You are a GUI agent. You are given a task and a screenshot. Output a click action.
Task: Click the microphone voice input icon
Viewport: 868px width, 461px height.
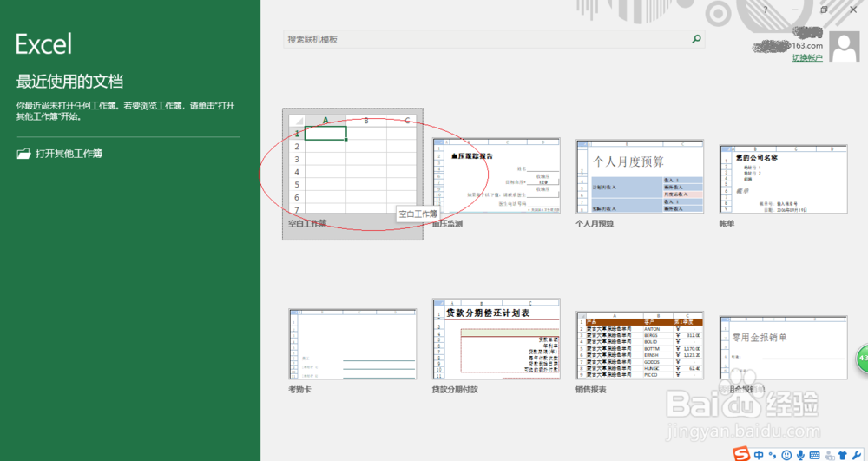point(800,455)
